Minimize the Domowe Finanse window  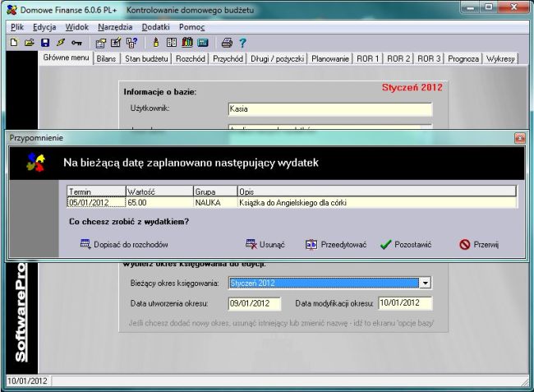(471, 7)
